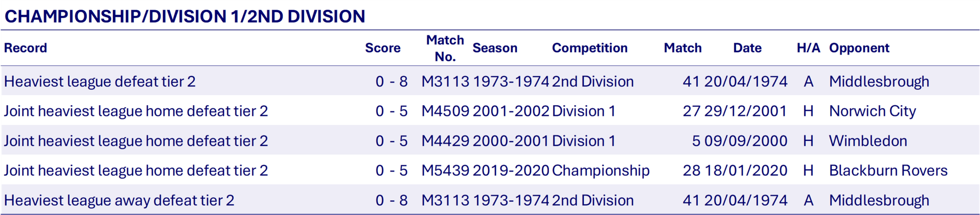Click the Championship/Division 1/2nd Division title

[185, 16]
